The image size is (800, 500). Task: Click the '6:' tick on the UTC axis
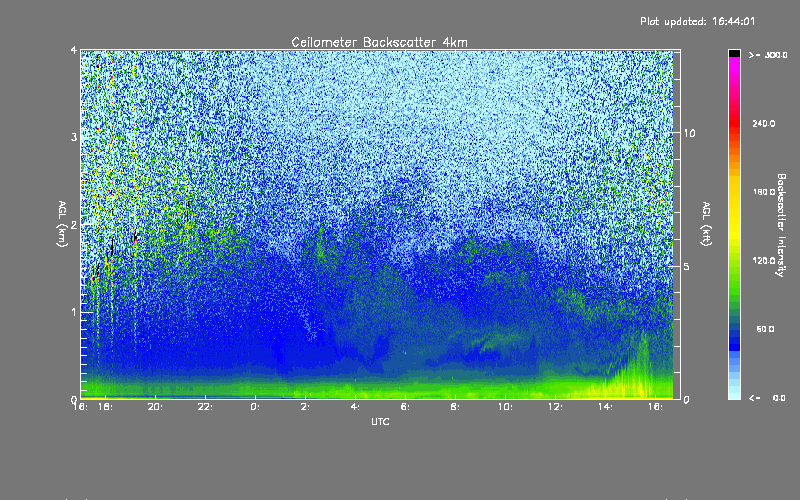[405, 407]
